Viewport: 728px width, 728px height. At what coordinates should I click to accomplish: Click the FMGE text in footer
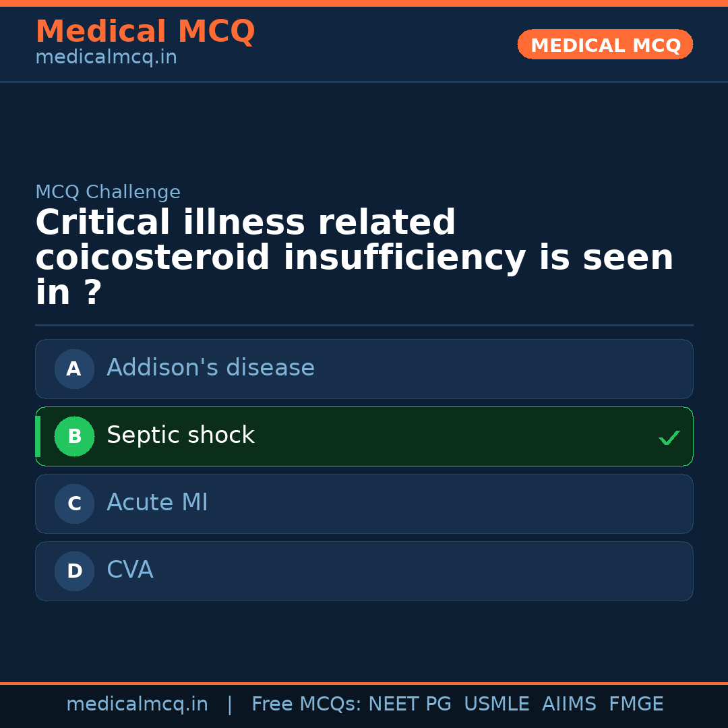[636, 704]
